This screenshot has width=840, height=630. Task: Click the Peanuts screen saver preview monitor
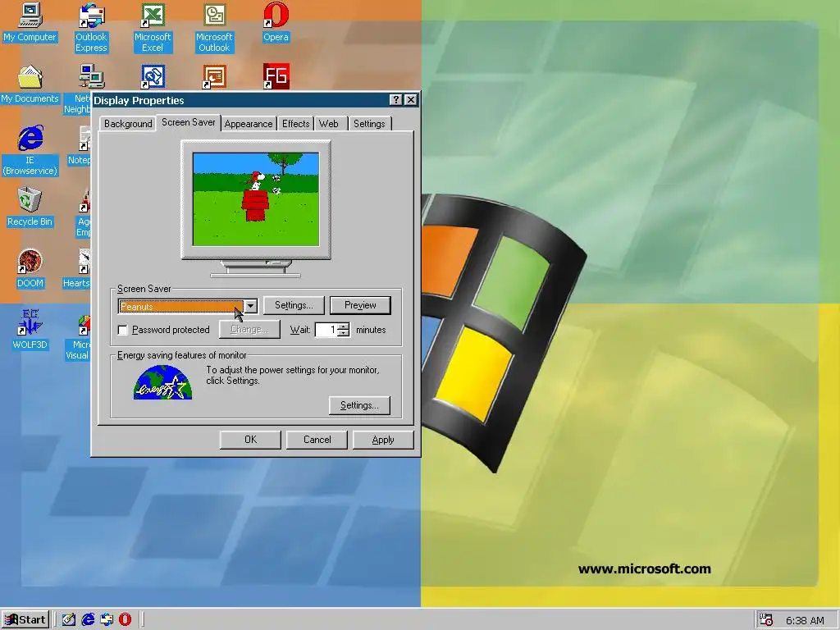[x=256, y=199]
